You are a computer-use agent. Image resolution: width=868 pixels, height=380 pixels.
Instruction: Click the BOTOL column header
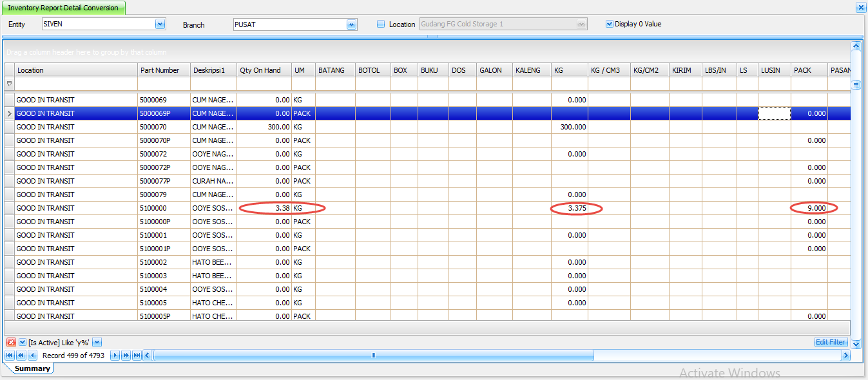coord(372,70)
